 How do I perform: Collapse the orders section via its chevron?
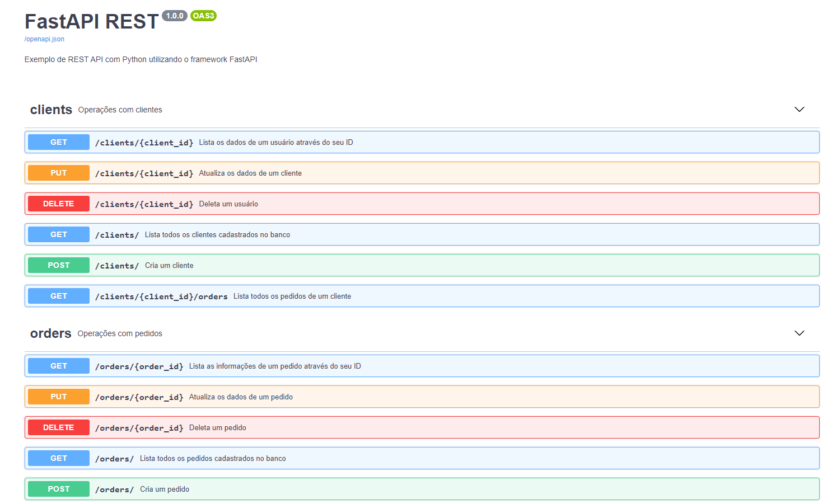point(799,333)
